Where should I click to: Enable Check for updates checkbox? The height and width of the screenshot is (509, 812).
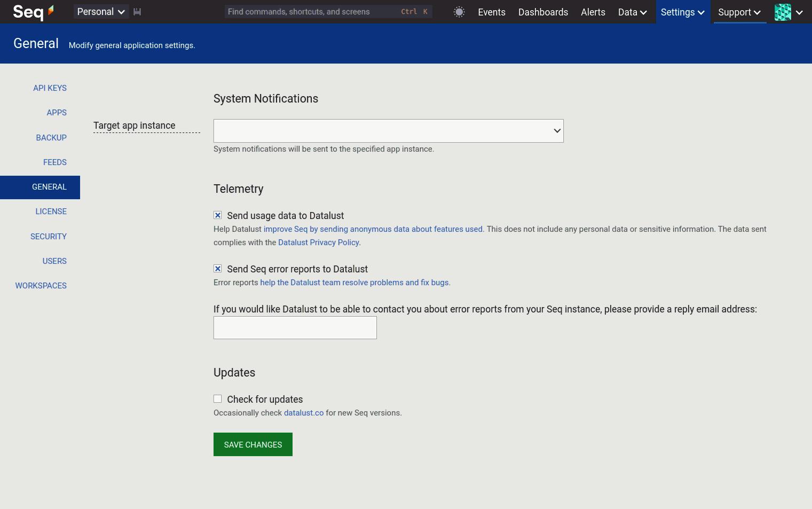pos(218,399)
